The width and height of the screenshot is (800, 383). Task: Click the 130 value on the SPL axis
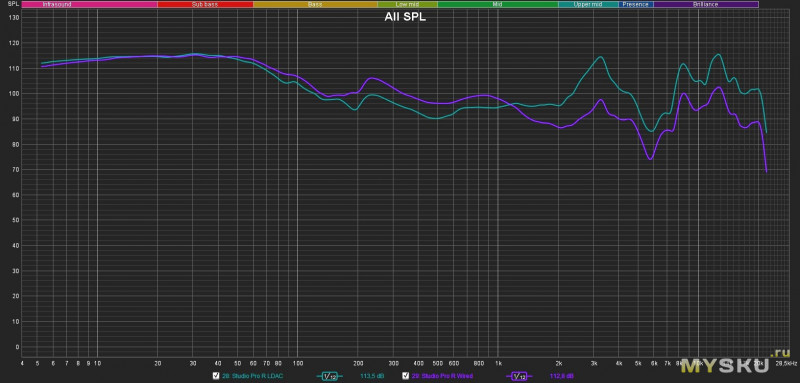point(14,18)
